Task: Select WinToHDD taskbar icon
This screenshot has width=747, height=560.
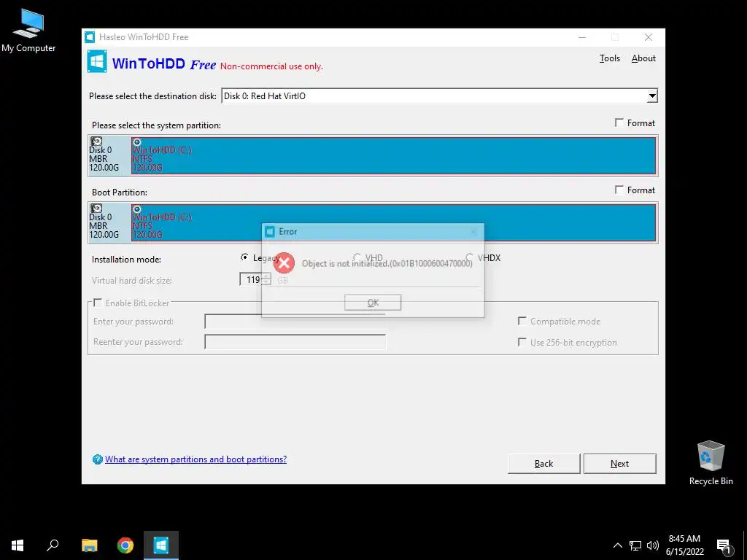Action: (x=161, y=545)
